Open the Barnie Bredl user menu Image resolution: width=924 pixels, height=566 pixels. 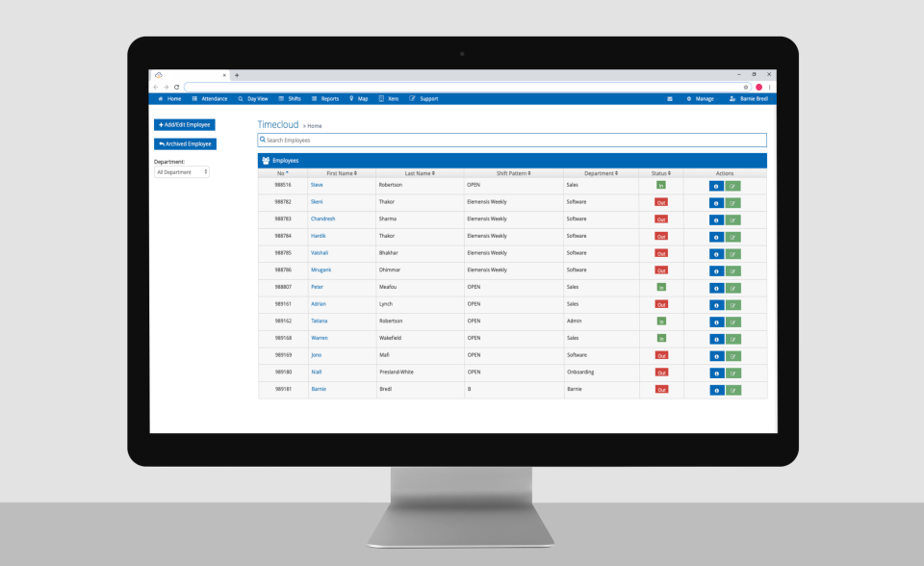point(749,99)
